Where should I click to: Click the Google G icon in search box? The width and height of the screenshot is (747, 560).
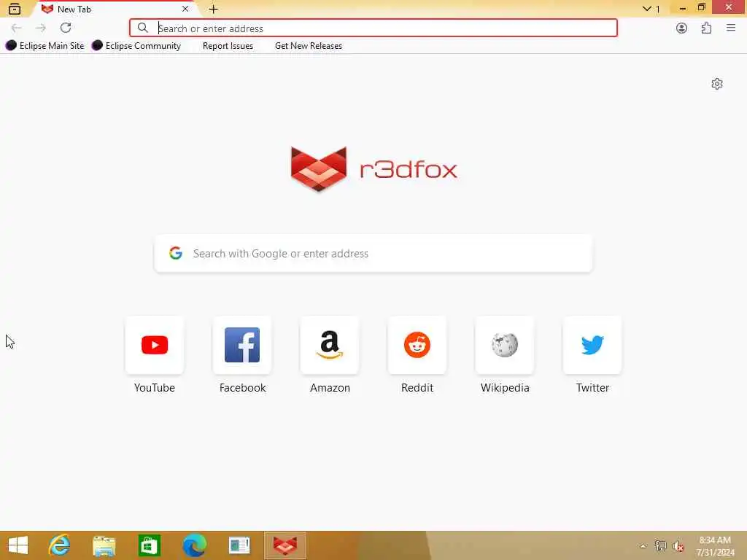[176, 253]
